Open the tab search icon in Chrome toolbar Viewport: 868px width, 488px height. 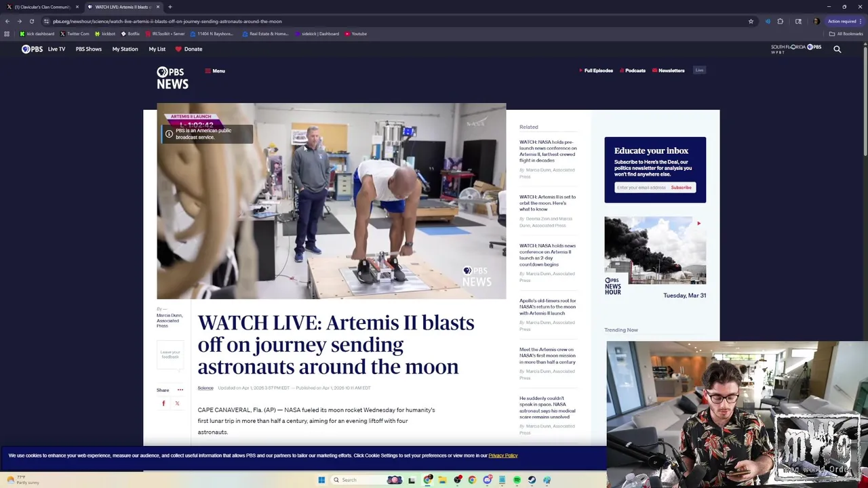pos(798,21)
